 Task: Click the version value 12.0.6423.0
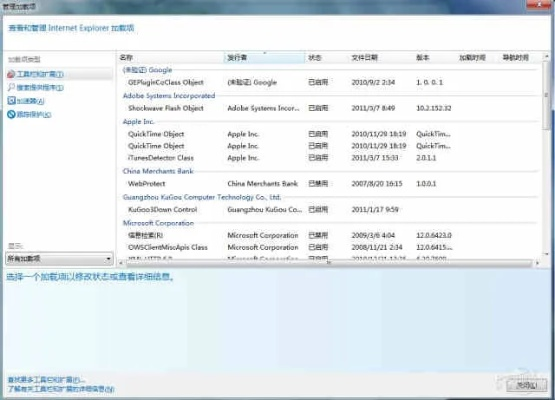pyautogui.click(x=434, y=235)
